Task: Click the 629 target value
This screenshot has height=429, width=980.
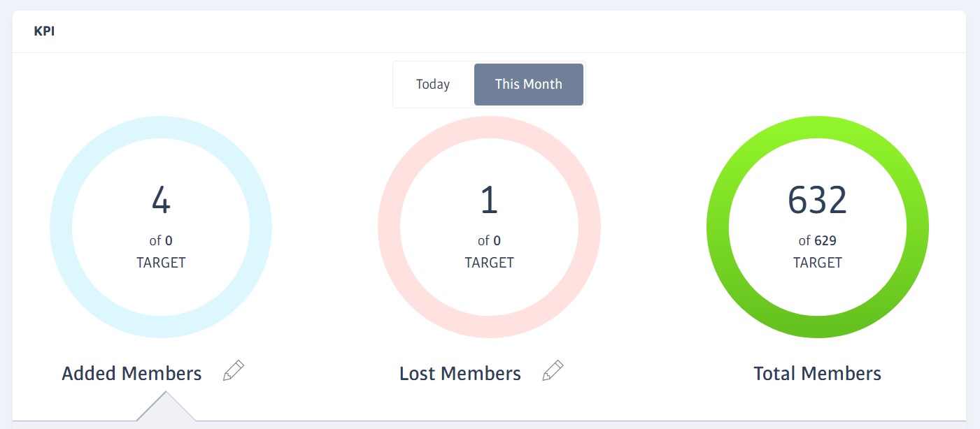Action: (x=825, y=241)
